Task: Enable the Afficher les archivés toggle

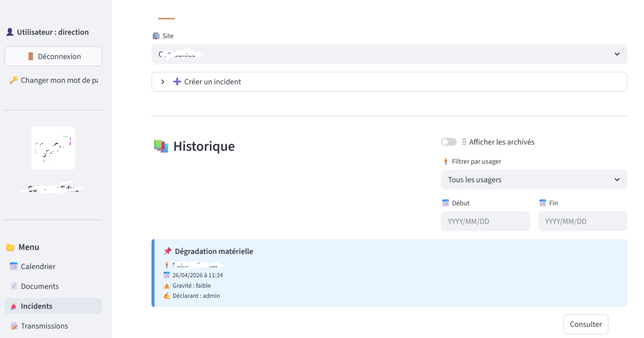Action: [x=449, y=142]
